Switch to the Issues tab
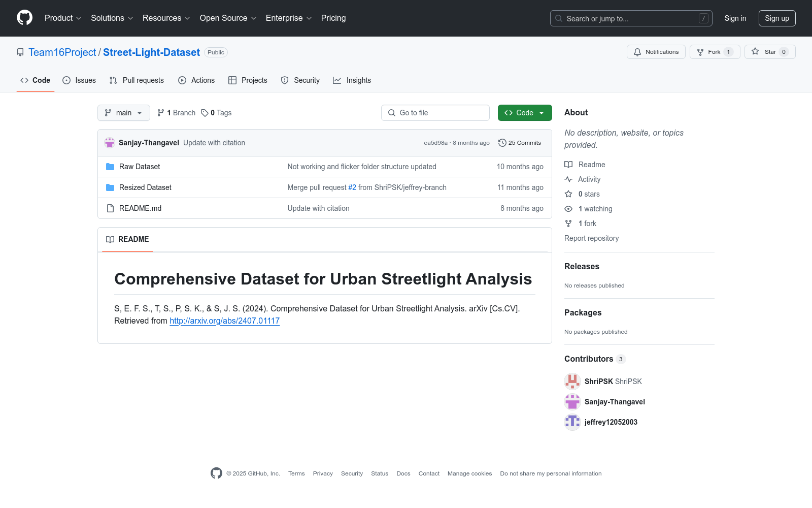Viewport: 812px width, 508px height. click(79, 80)
